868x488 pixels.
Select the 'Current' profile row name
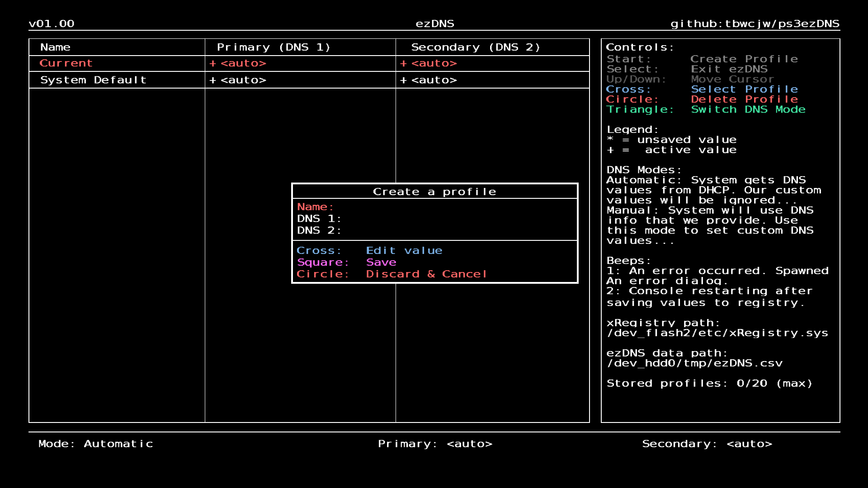66,63
